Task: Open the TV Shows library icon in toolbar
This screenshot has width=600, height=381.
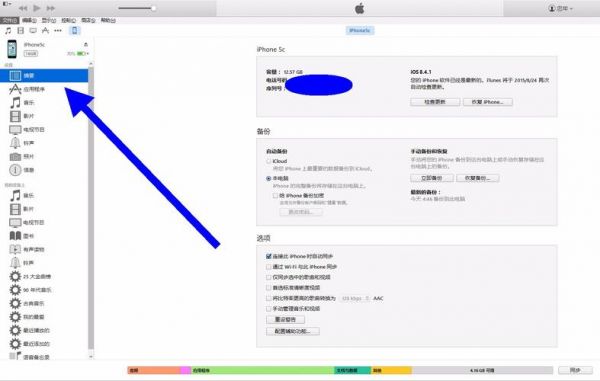Action: 33,31
